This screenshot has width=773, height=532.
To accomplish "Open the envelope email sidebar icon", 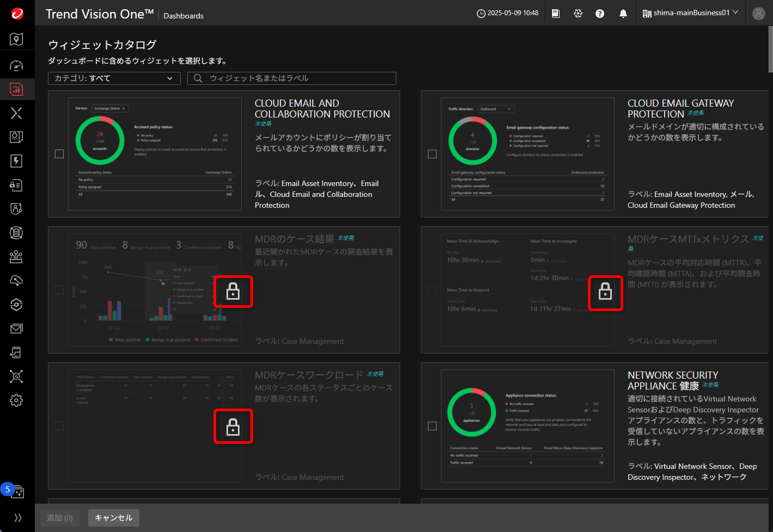I will point(16,329).
